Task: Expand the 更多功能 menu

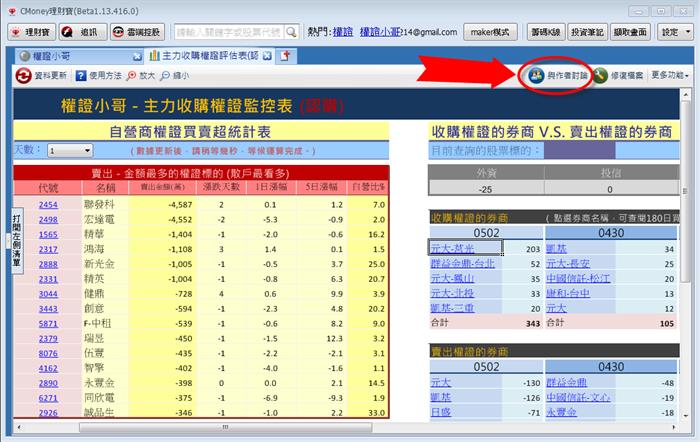Action: 670,75
